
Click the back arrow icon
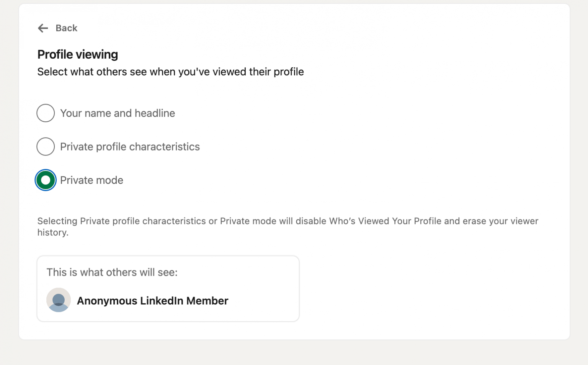coord(43,28)
